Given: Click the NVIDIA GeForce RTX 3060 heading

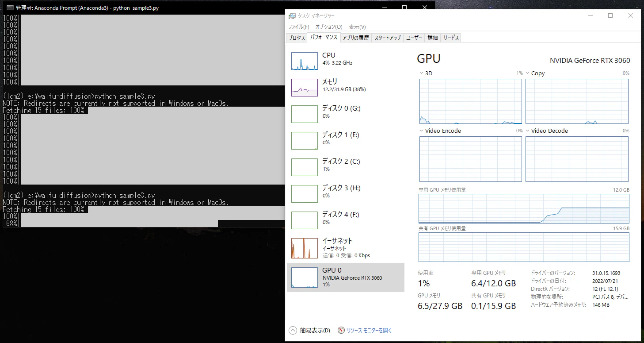Looking at the screenshot, I should click(590, 61).
